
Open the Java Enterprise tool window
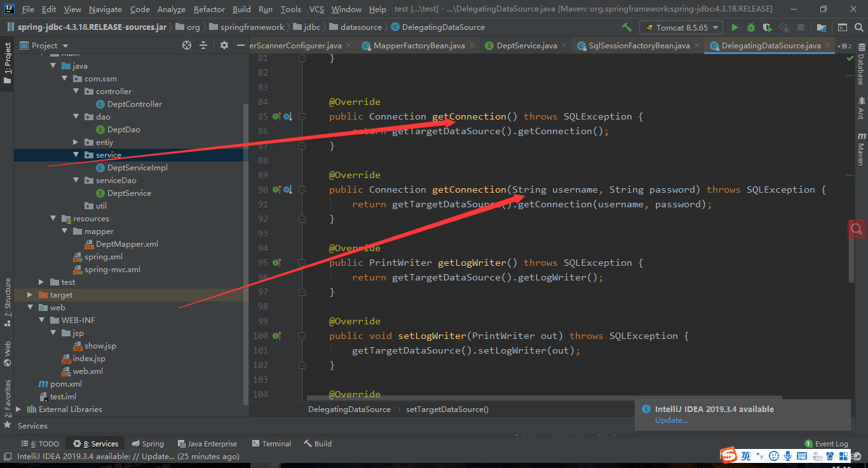tap(208, 444)
